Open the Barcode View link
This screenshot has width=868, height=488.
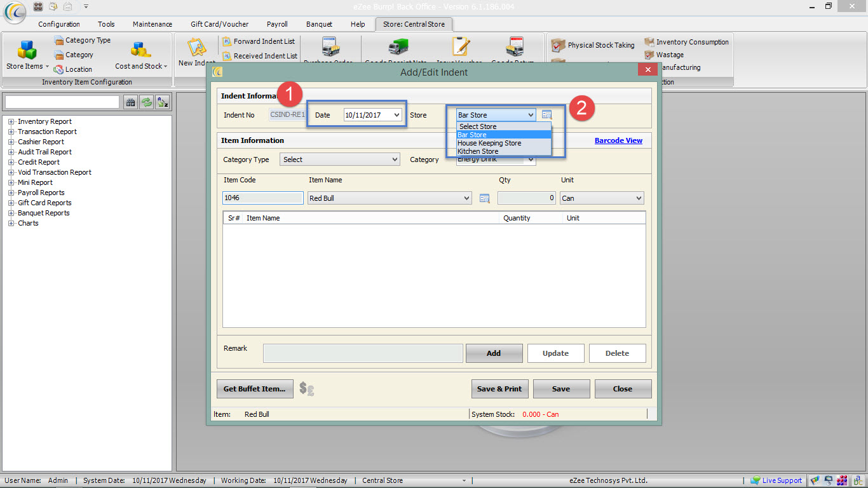[618, 140]
